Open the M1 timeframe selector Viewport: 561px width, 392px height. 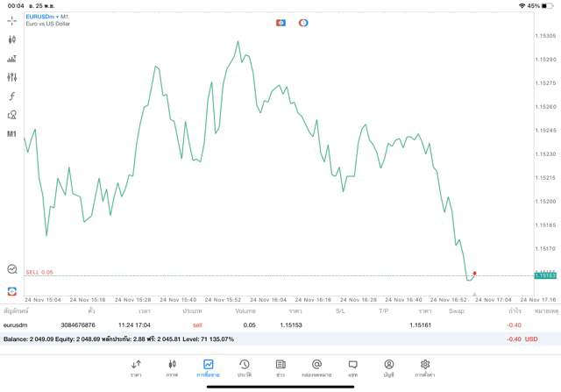12,134
